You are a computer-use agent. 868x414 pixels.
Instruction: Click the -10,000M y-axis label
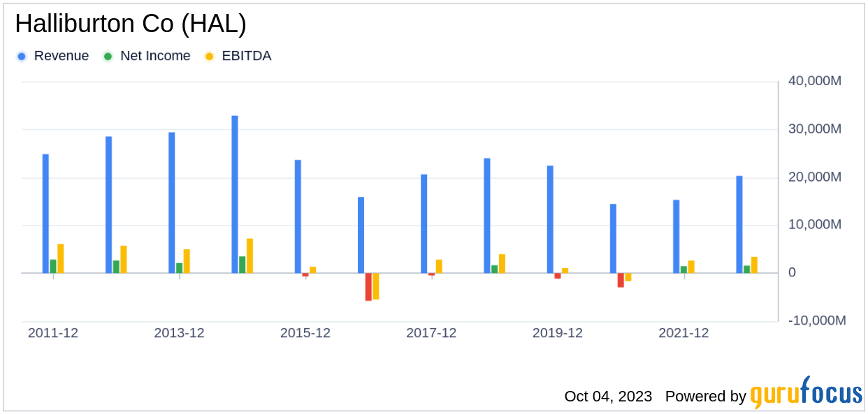[x=816, y=320]
